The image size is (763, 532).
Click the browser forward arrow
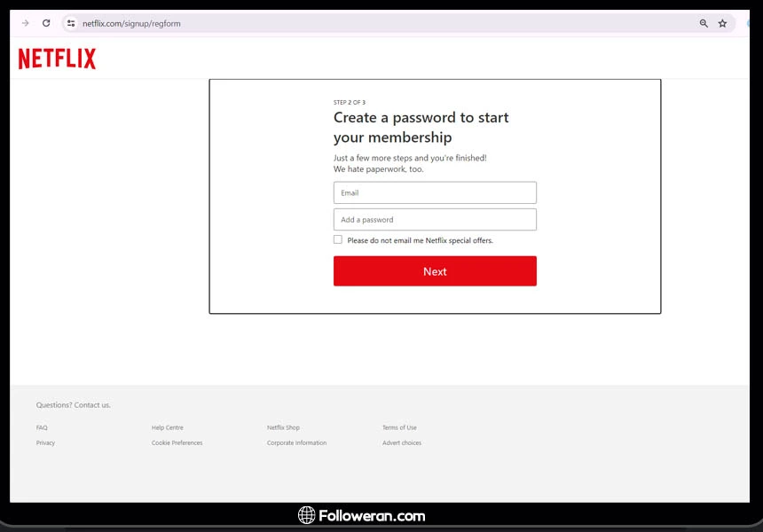25,23
